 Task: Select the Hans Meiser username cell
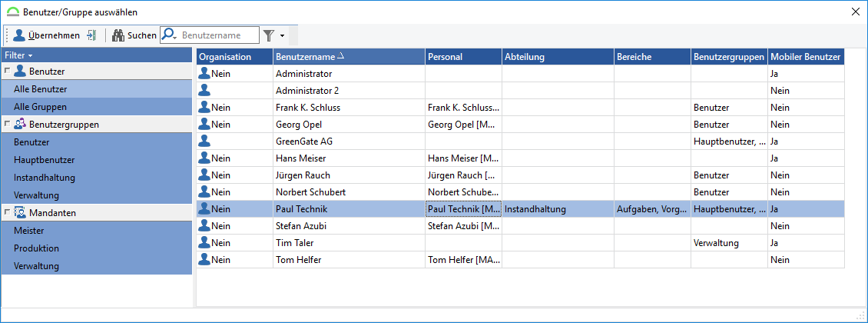(x=350, y=158)
